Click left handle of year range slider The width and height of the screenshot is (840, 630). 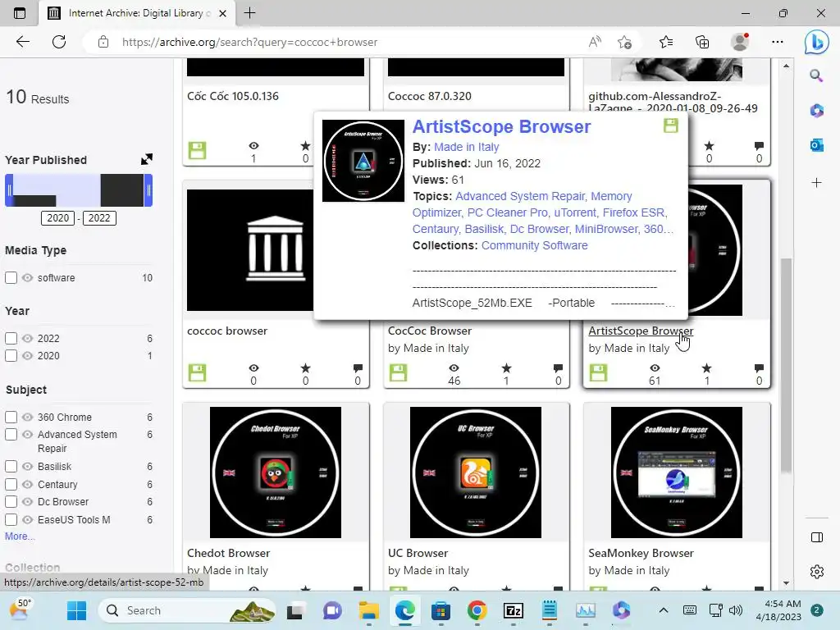tap(9, 190)
